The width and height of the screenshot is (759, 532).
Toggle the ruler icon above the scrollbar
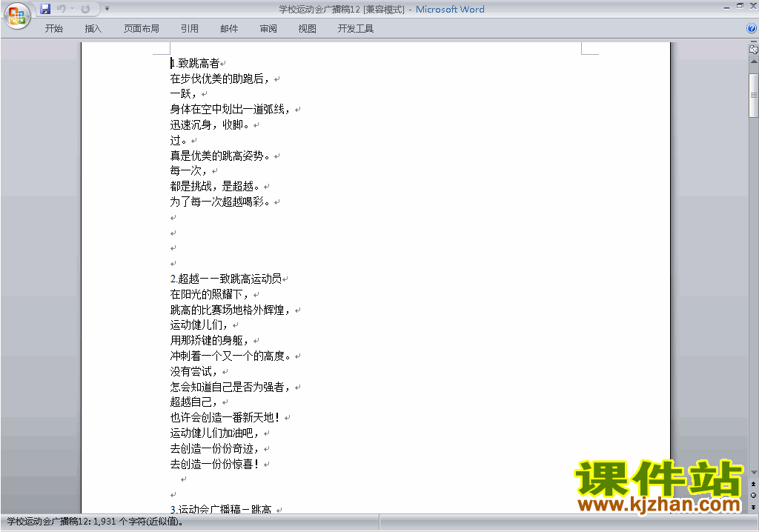[x=753, y=49]
